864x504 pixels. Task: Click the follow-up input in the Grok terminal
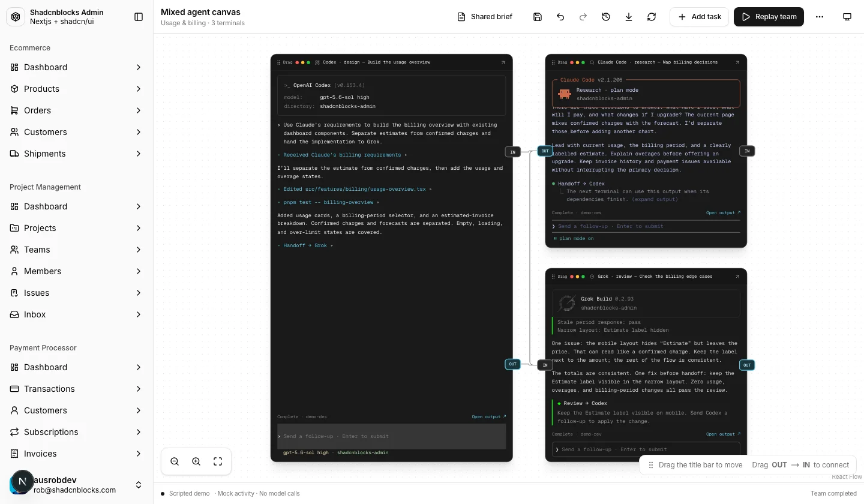[x=646, y=449]
